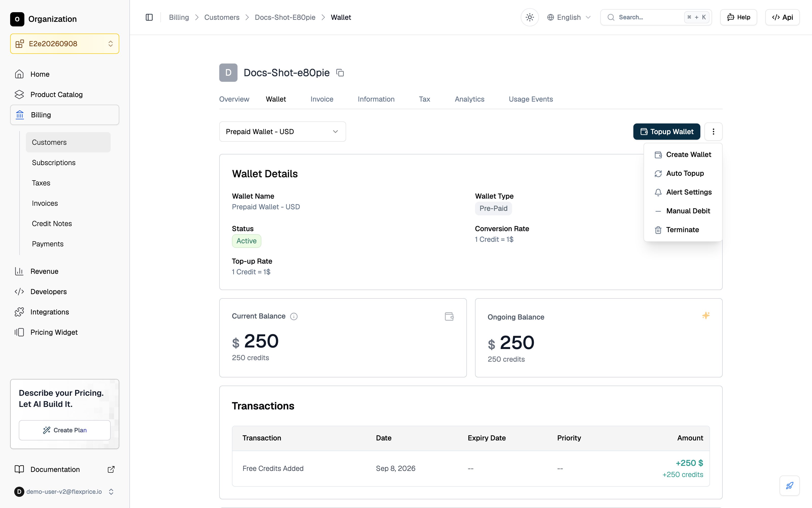Open Product Catalog in sidebar

coord(64,94)
